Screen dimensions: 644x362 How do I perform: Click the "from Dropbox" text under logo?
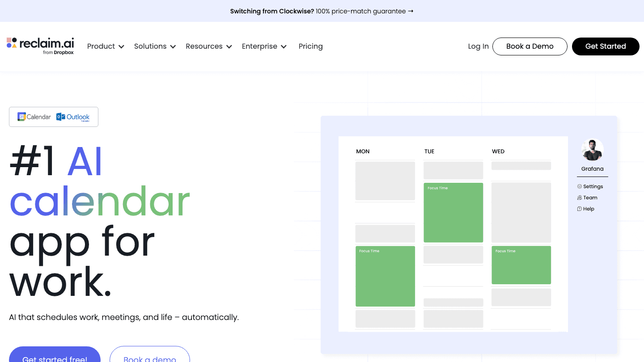[x=58, y=53]
